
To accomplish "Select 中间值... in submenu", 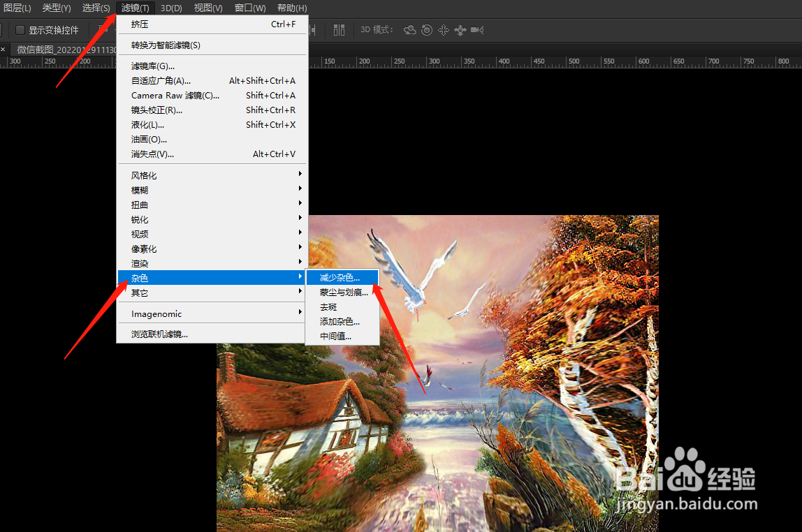I will [342, 337].
